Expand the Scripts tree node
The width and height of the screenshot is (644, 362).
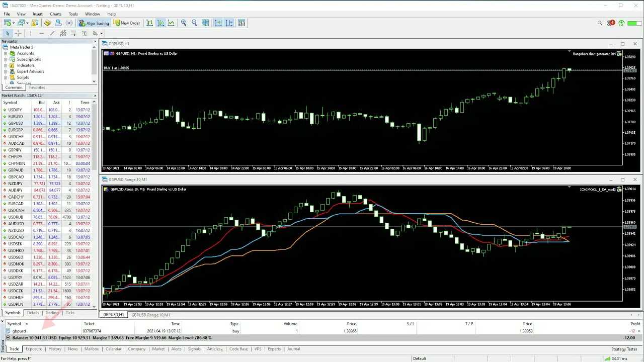(x=6, y=77)
